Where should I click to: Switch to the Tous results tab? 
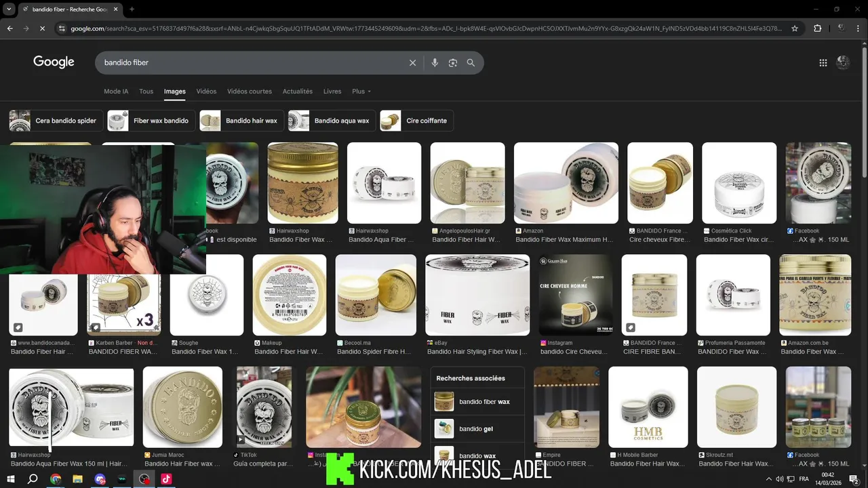pos(146,91)
